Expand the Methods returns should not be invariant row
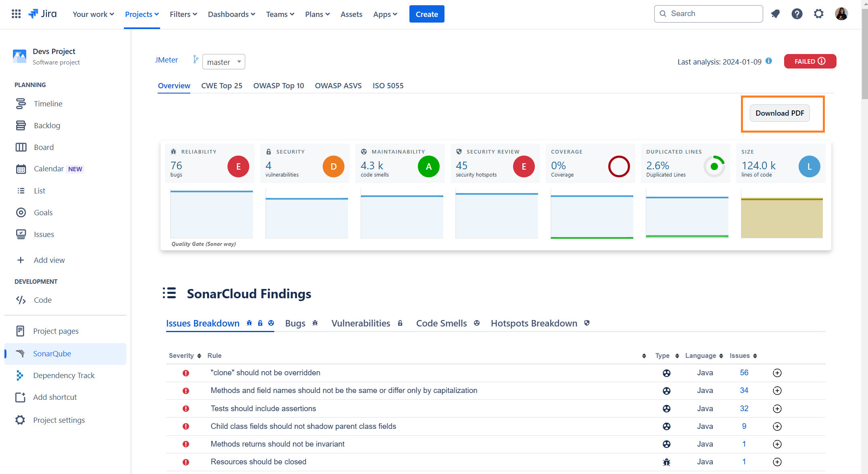Screen dimensions: 868x474 click(x=777, y=444)
